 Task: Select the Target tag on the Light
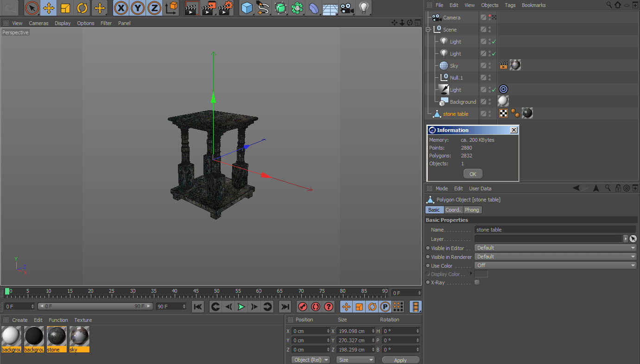(x=503, y=89)
